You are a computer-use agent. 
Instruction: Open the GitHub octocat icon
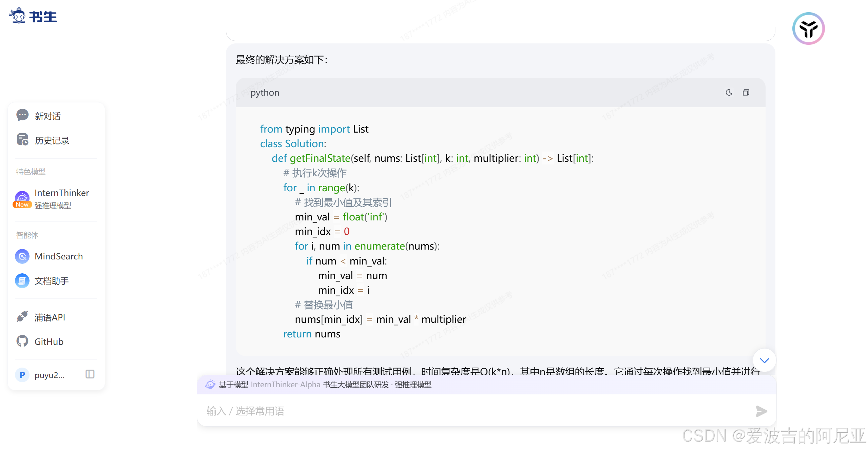click(x=22, y=341)
